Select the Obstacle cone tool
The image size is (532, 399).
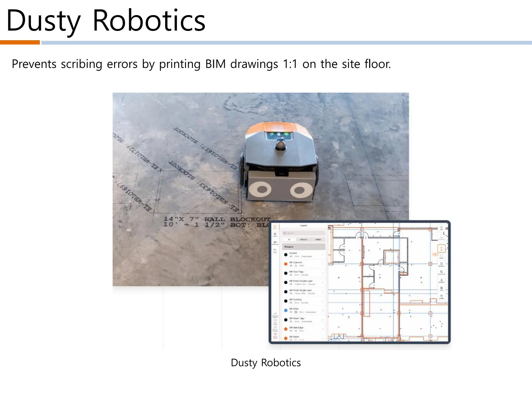pos(441,281)
